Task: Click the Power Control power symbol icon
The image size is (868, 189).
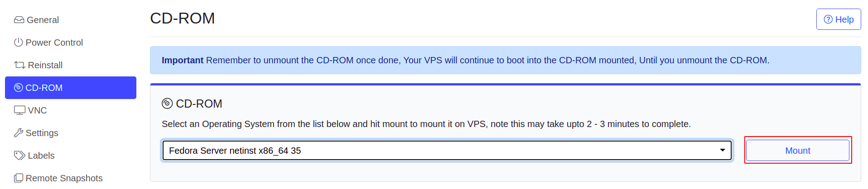Action: pyautogui.click(x=19, y=43)
